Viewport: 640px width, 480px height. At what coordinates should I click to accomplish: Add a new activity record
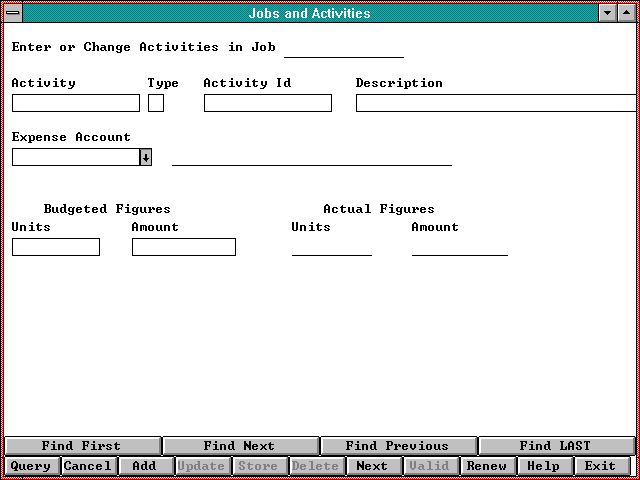point(144,466)
